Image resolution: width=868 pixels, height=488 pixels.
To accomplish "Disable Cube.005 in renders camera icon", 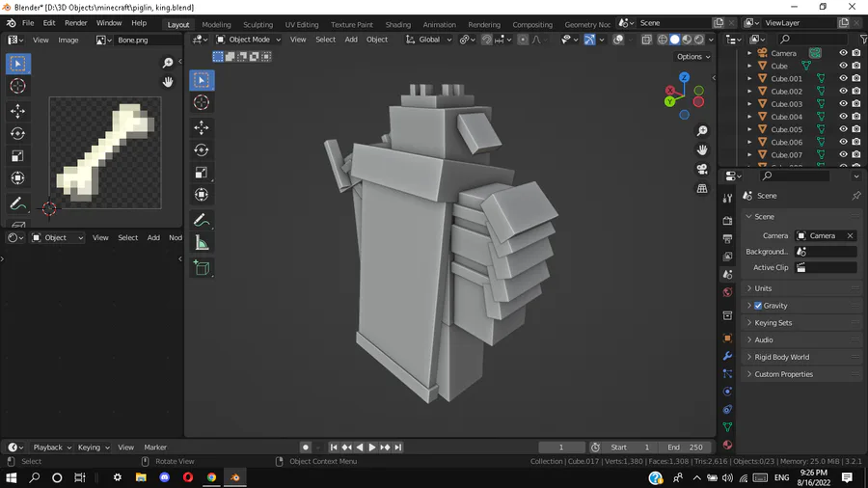I will pyautogui.click(x=856, y=129).
